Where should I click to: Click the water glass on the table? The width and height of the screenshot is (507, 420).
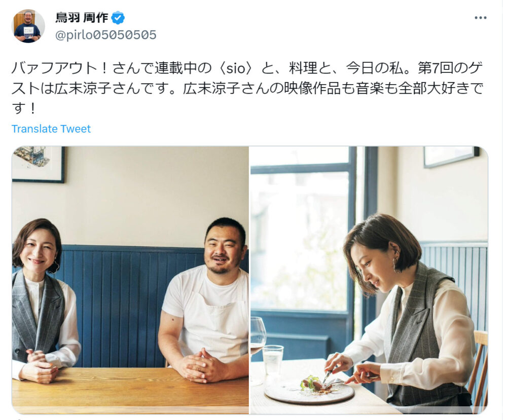click(x=273, y=359)
